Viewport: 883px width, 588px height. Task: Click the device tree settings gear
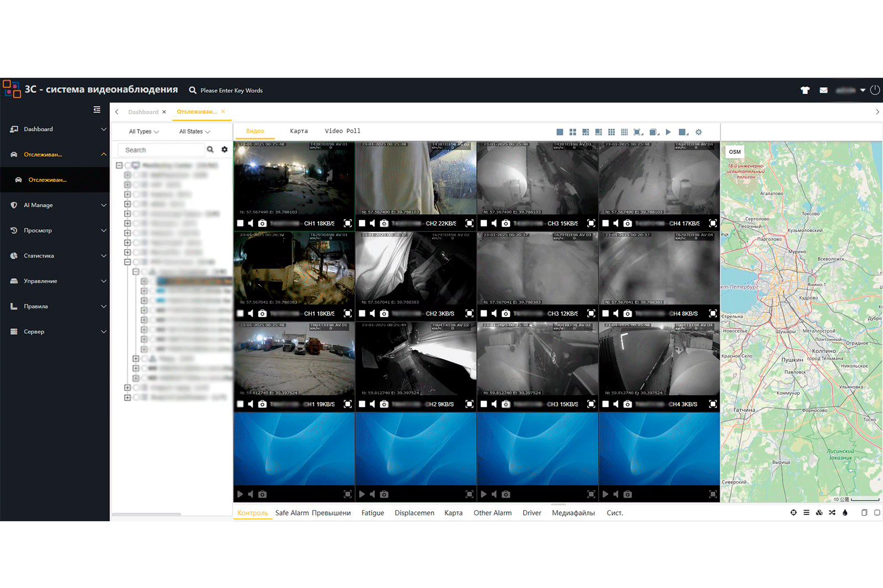tap(225, 149)
